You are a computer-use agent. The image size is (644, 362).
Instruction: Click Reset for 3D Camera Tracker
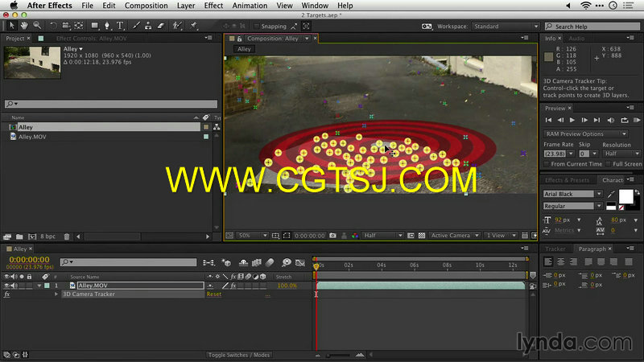click(x=214, y=294)
